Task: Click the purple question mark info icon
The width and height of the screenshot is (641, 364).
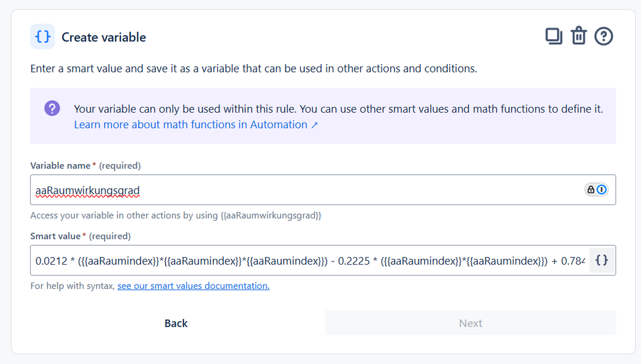Action: coord(52,108)
